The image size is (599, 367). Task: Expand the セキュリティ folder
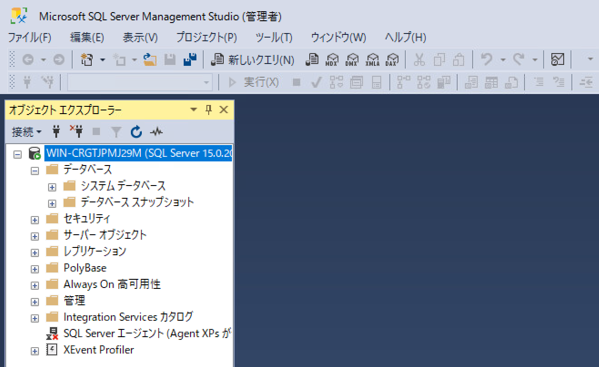click(35, 220)
